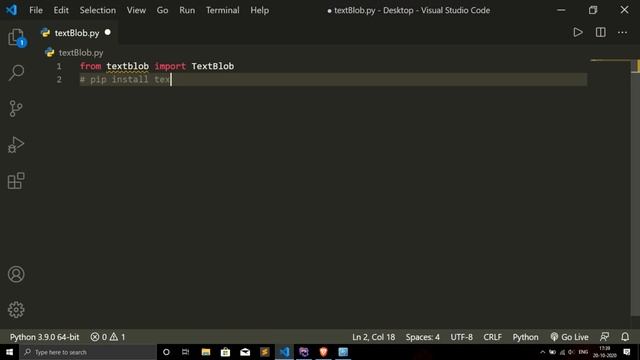Open Cortana circle on taskbar

166,352
